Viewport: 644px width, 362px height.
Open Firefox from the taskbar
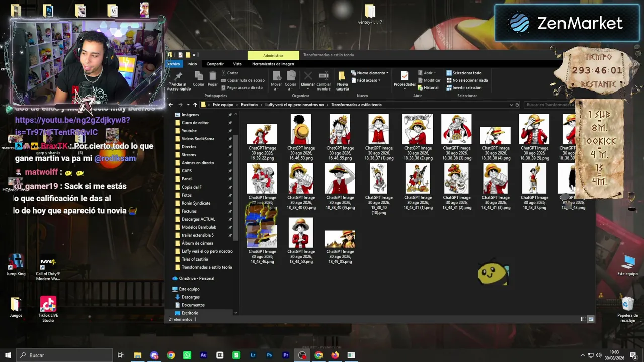(335, 355)
